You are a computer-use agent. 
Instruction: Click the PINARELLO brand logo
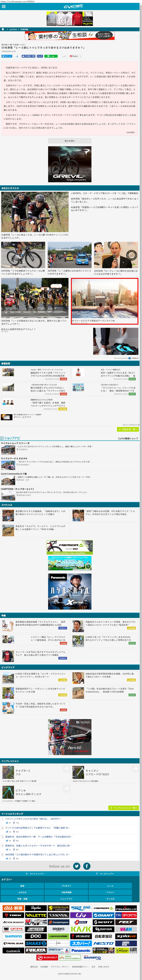click(126, 908)
